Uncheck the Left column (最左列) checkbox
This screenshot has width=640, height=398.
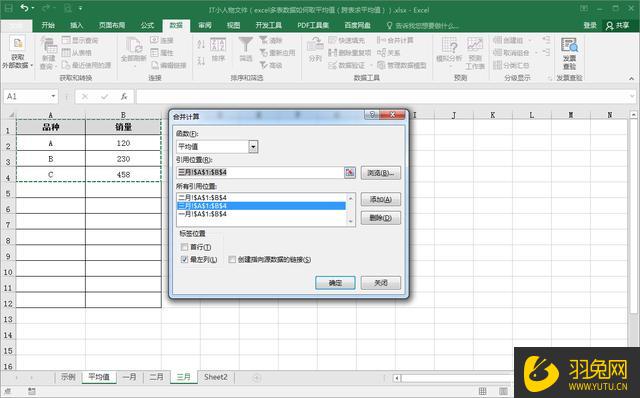click(x=184, y=259)
